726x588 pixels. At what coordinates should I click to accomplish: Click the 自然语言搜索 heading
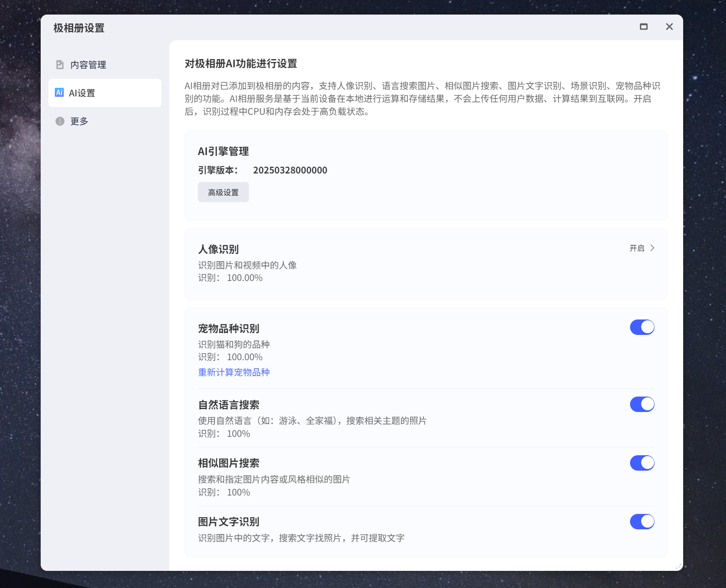tap(229, 405)
